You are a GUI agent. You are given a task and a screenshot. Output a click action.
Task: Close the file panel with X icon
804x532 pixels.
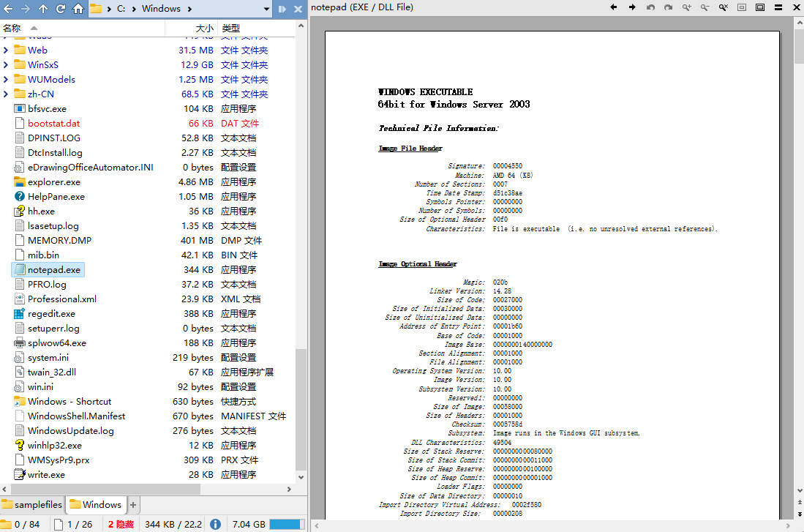(298, 9)
